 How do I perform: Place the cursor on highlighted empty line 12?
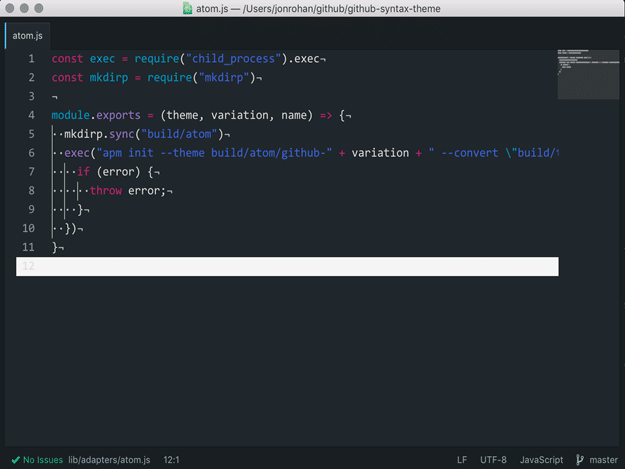point(300,266)
